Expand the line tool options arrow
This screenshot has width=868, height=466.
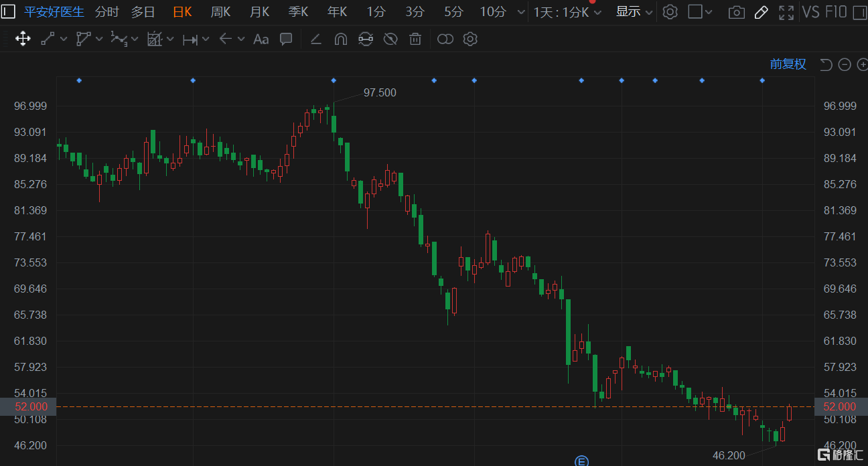pos(64,39)
